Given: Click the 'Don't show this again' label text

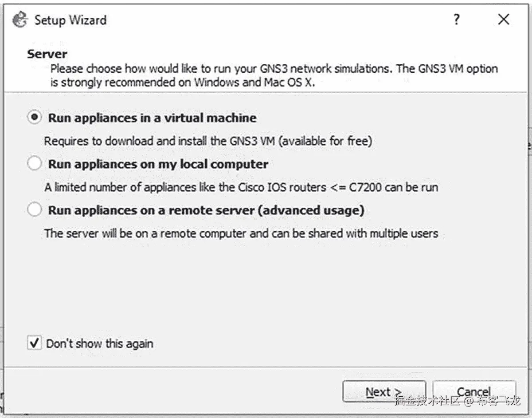Looking at the screenshot, I should point(100,343).
